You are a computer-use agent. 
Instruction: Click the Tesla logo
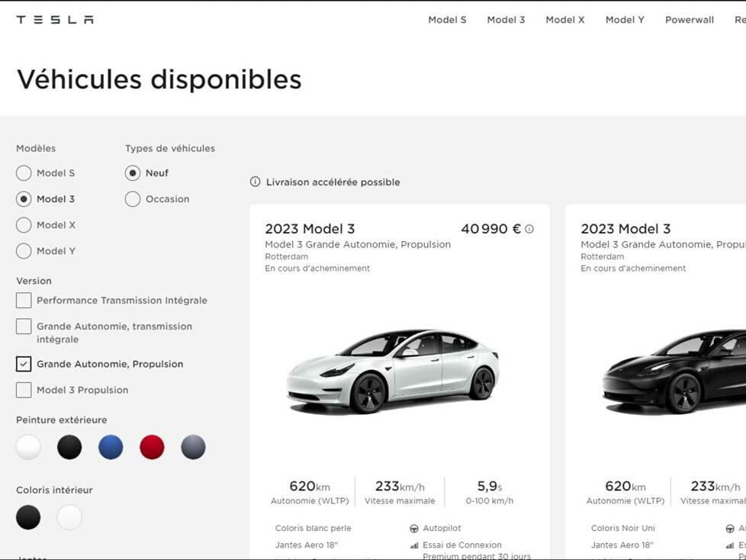click(55, 20)
